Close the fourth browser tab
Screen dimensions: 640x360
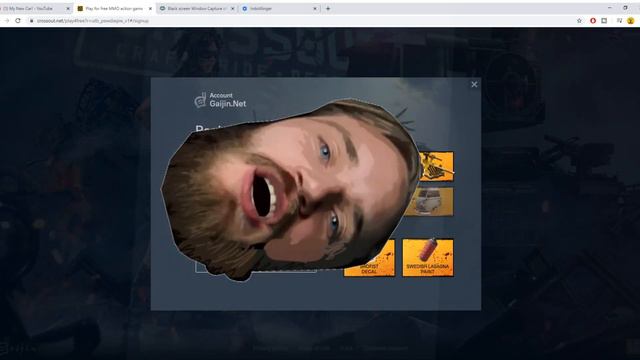[315, 9]
